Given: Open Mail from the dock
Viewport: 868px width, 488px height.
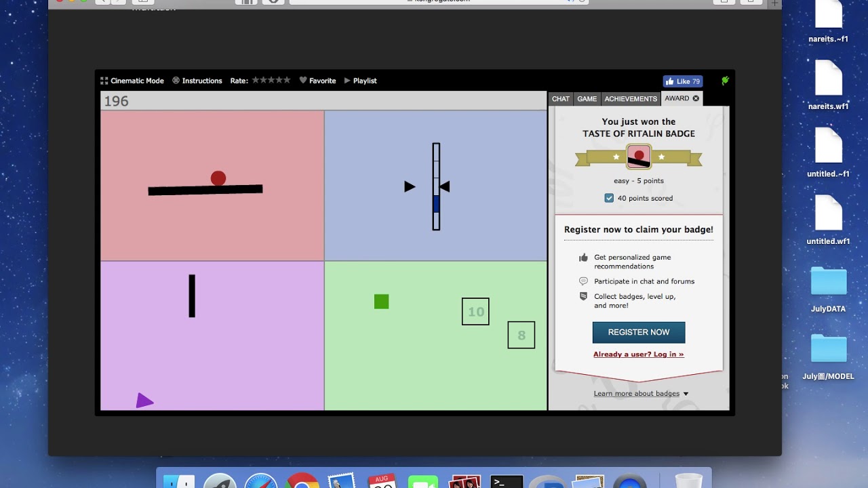Looking at the screenshot, I should [x=343, y=482].
